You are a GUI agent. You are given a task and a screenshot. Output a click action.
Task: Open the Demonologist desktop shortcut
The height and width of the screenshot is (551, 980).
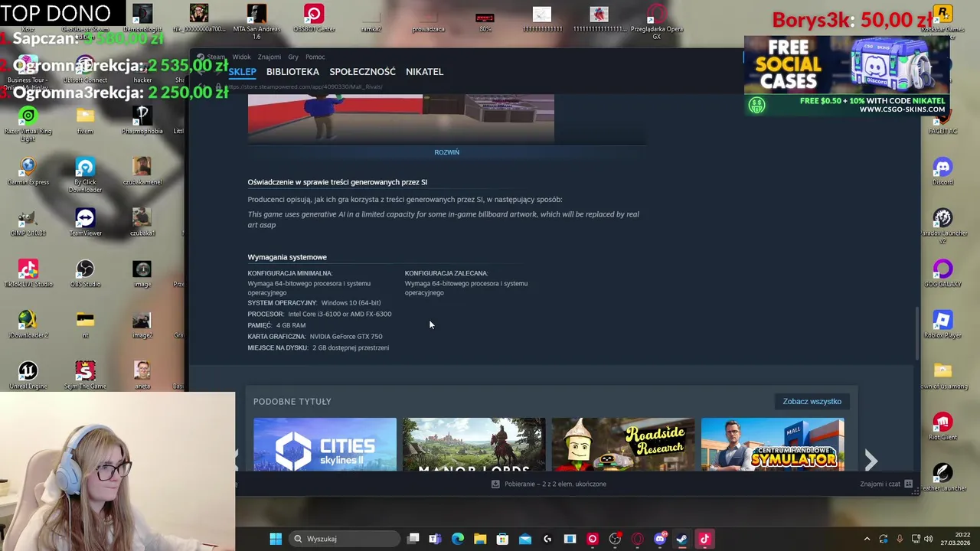click(x=142, y=18)
